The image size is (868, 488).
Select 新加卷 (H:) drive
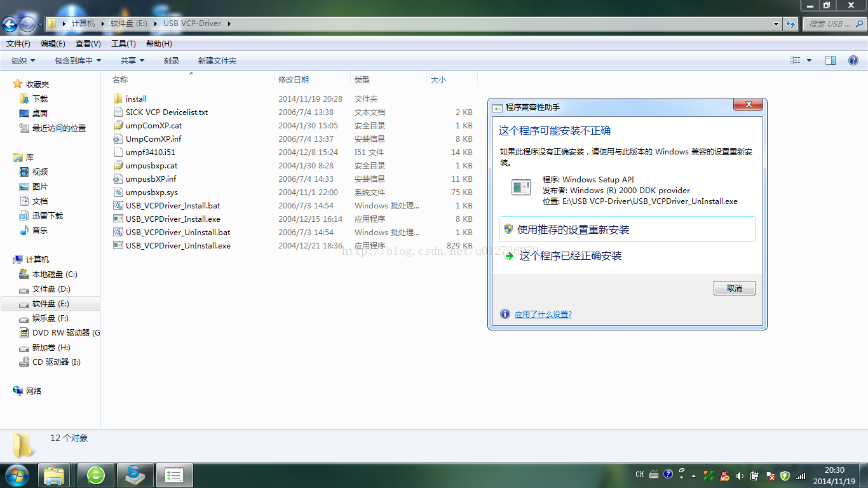[51, 347]
